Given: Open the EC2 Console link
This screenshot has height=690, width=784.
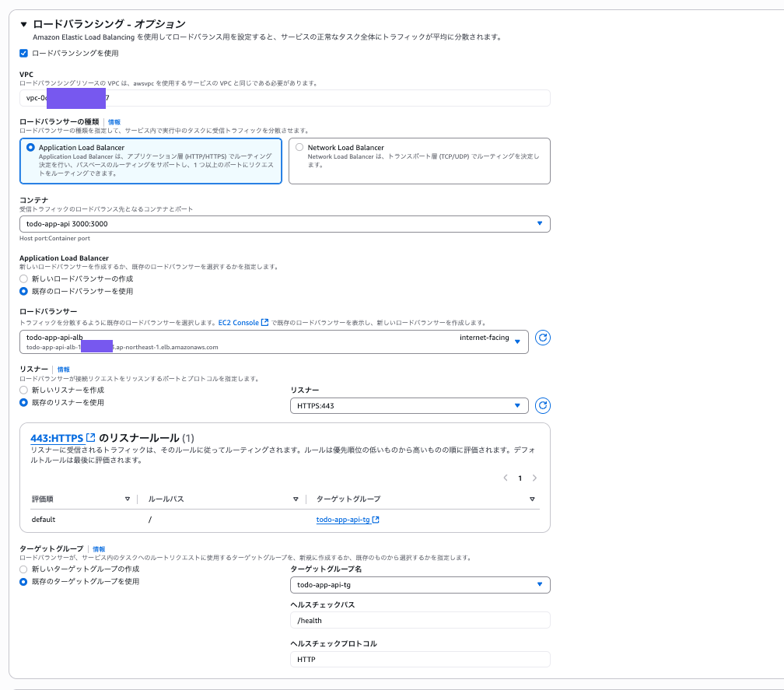Looking at the screenshot, I should tap(243, 323).
